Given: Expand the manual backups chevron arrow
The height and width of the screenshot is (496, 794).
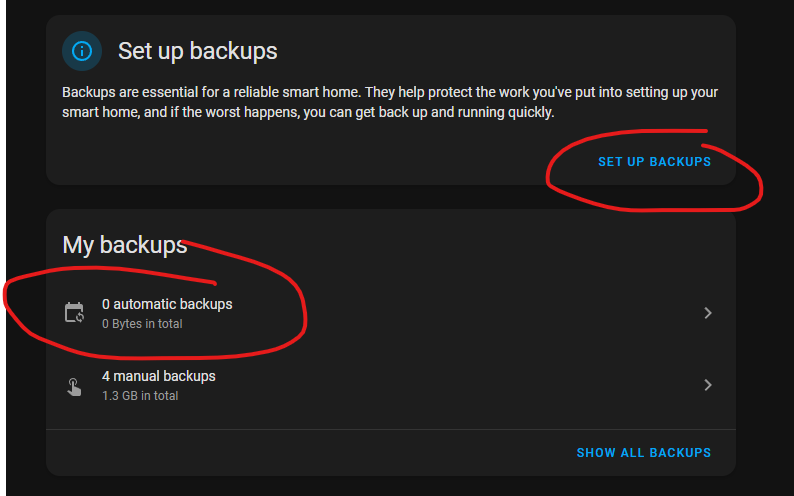Looking at the screenshot, I should (x=708, y=385).
